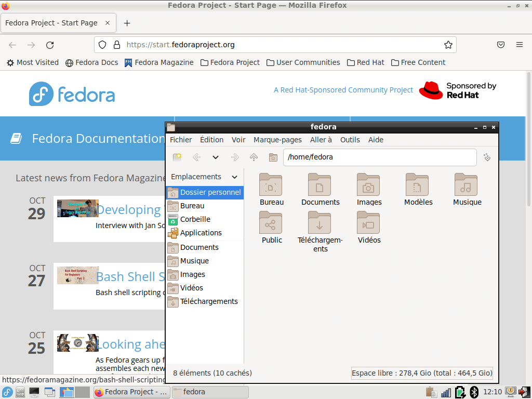
Task: Select Musique in the sidebar
Action: 205,261
